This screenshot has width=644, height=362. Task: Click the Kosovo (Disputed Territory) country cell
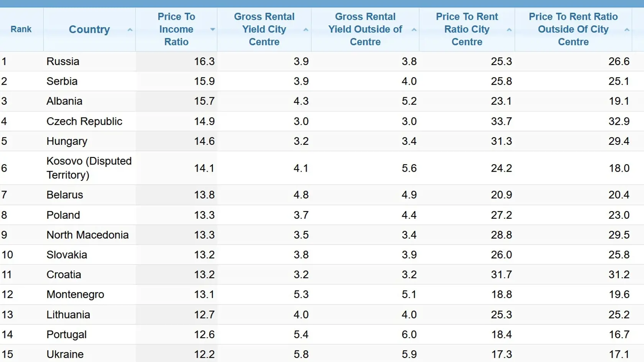point(90,168)
